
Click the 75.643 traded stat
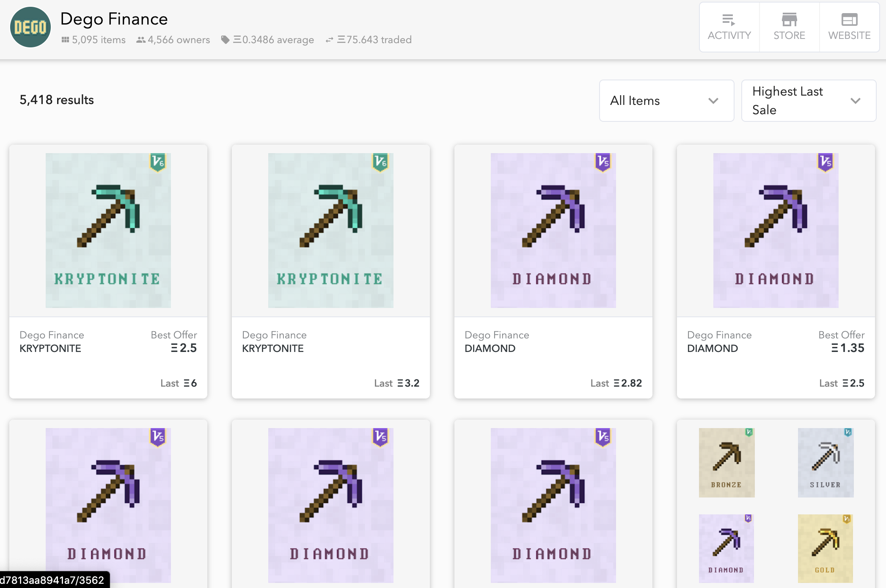368,40
